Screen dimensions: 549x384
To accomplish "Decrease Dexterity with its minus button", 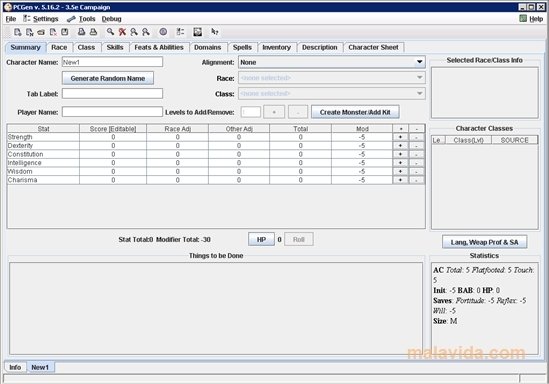I will click(x=416, y=146).
